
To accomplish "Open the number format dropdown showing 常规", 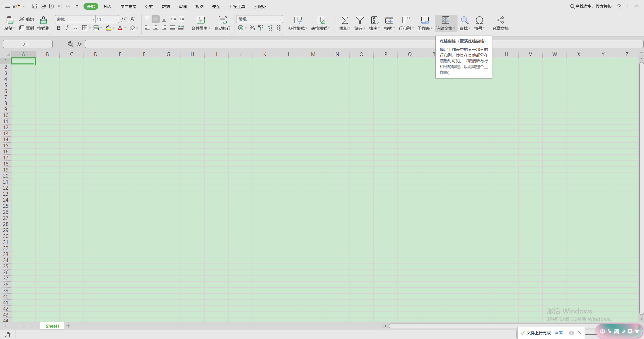I will tap(281, 19).
